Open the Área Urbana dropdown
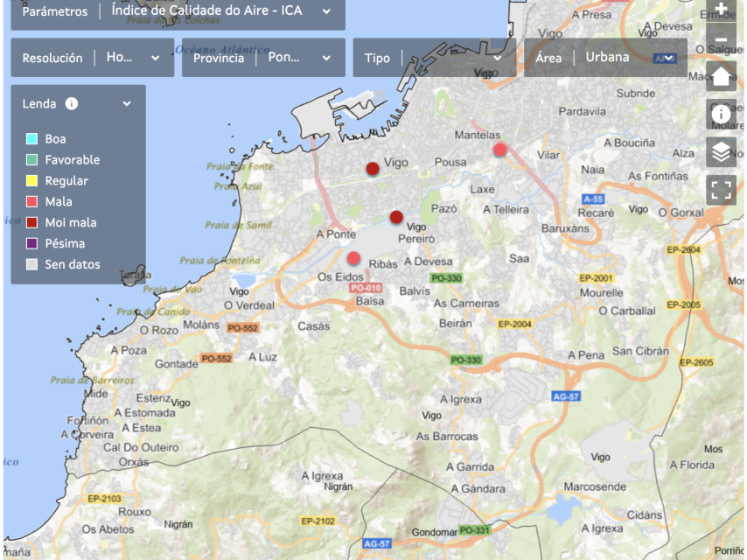The height and width of the screenshot is (560, 747). (668, 58)
